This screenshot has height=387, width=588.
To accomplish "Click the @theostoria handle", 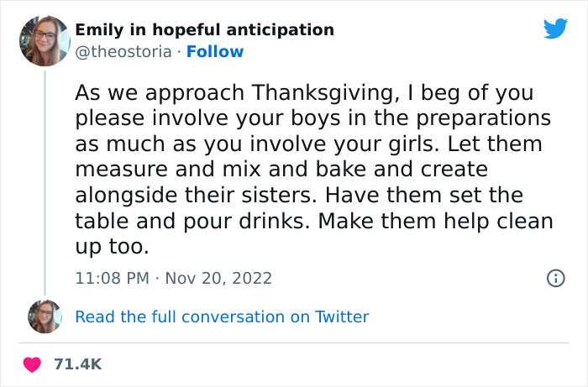I will (x=123, y=52).
